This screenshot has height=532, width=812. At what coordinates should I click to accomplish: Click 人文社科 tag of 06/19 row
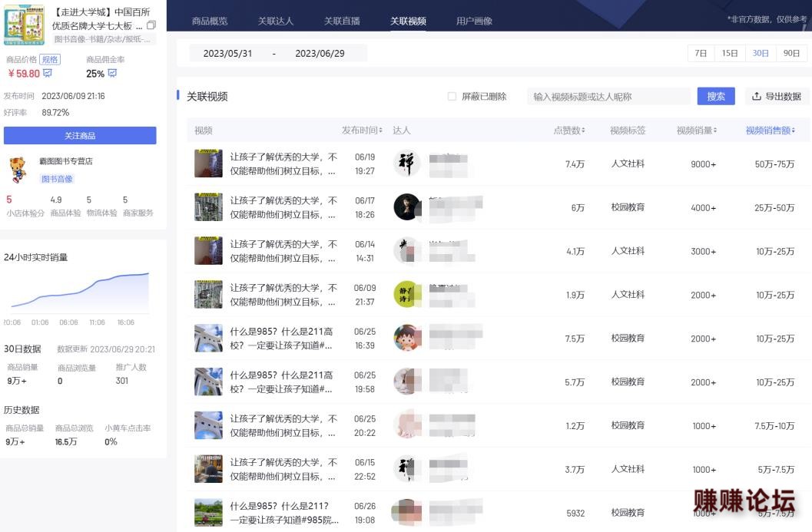click(628, 164)
